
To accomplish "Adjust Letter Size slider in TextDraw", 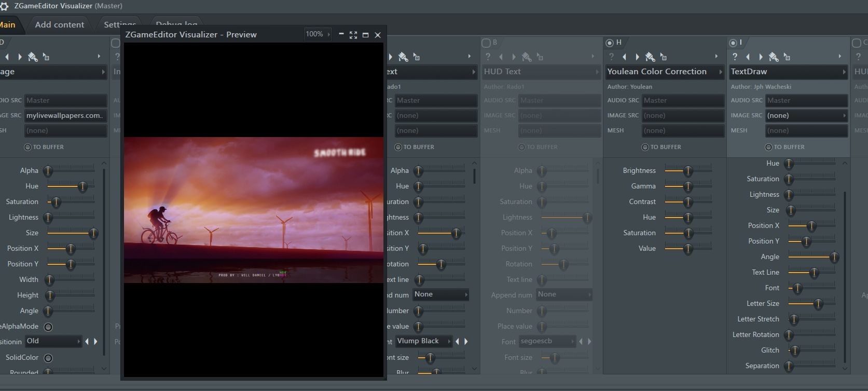I will pos(812,303).
